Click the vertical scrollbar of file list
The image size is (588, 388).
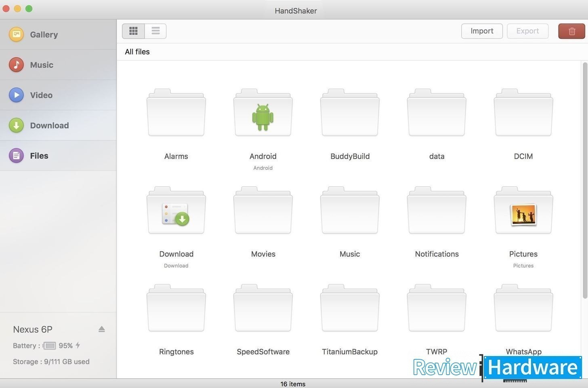(585, 180)
